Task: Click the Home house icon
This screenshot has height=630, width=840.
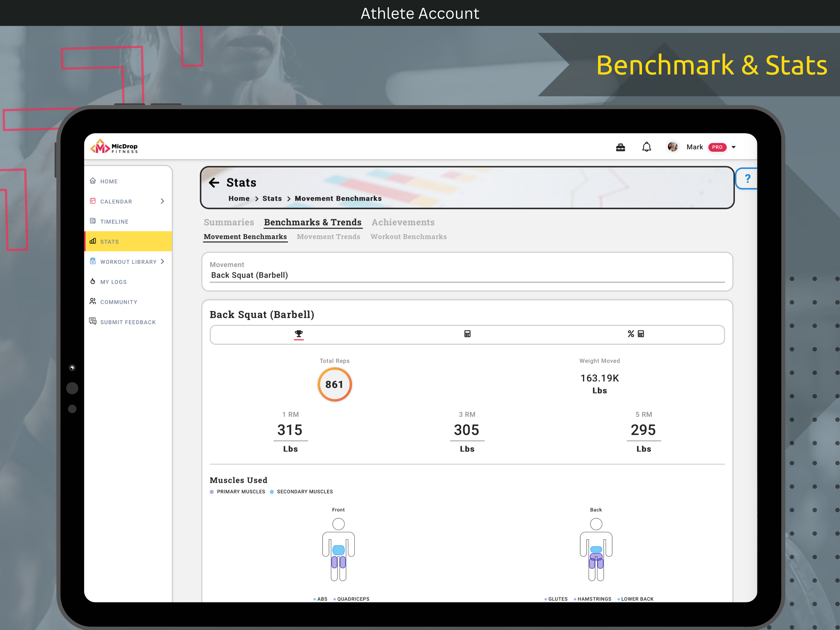Action: coord(93,181)
